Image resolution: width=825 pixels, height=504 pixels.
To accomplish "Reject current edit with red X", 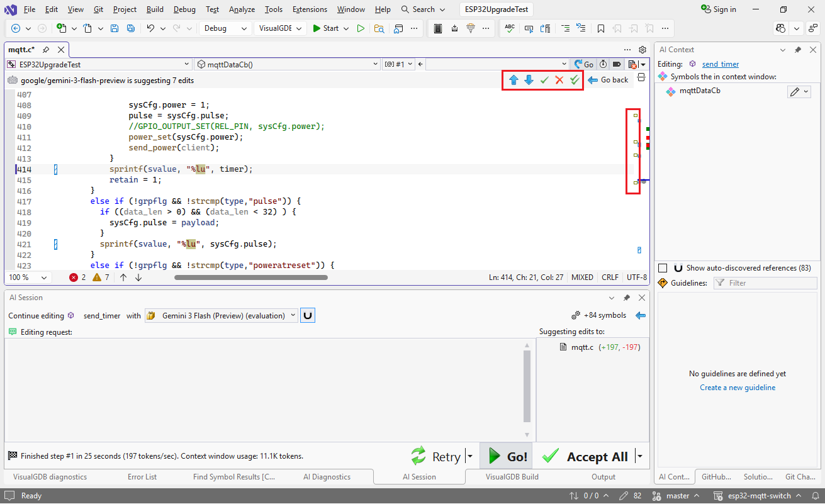I will [559, 80].
